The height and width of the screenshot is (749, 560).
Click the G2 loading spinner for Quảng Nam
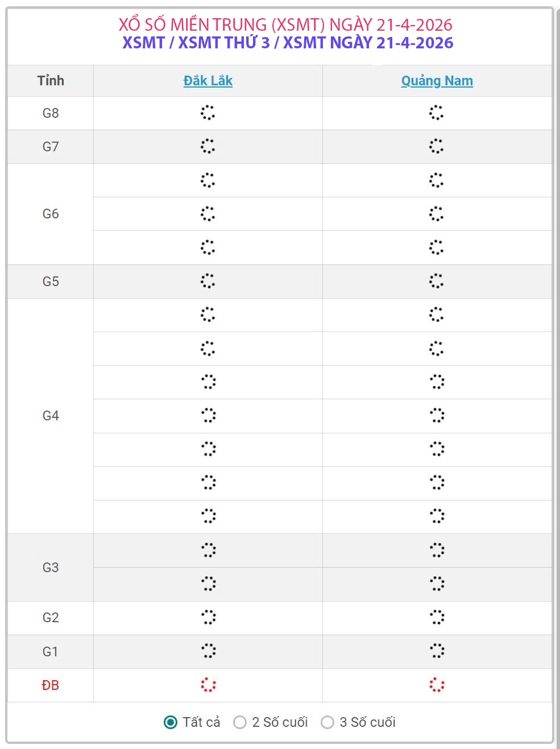pos(437,617)
